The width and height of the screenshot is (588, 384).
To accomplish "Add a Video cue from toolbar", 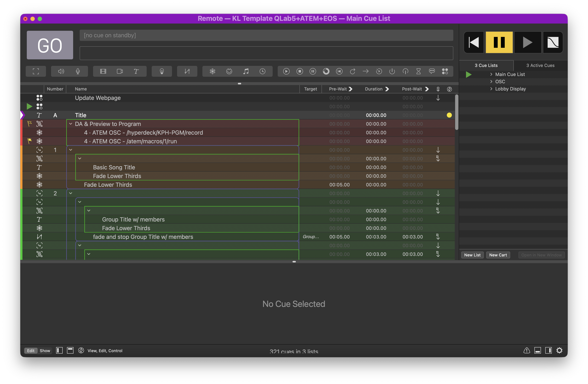I will [x=103, y=71].
